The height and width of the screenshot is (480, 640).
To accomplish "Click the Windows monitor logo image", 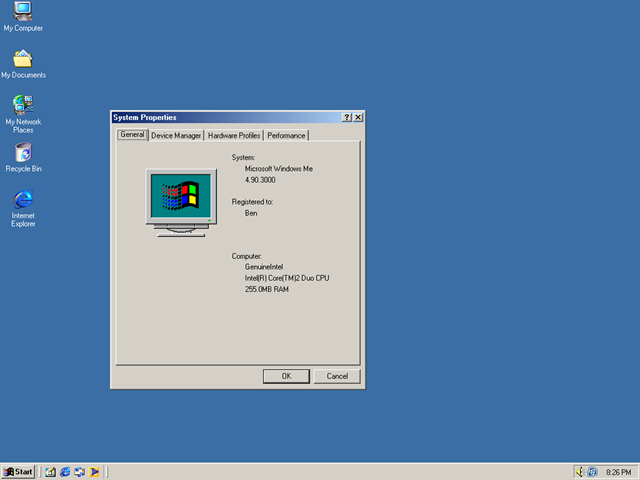I will [x=181, y=202].
